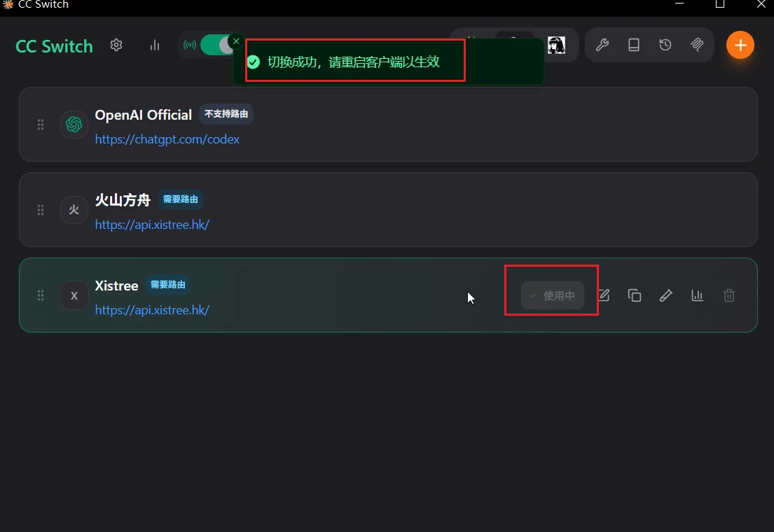Delete the Xistree provider with the trash icon
Viewport: 774px width, 532px height.
(729, 295)
